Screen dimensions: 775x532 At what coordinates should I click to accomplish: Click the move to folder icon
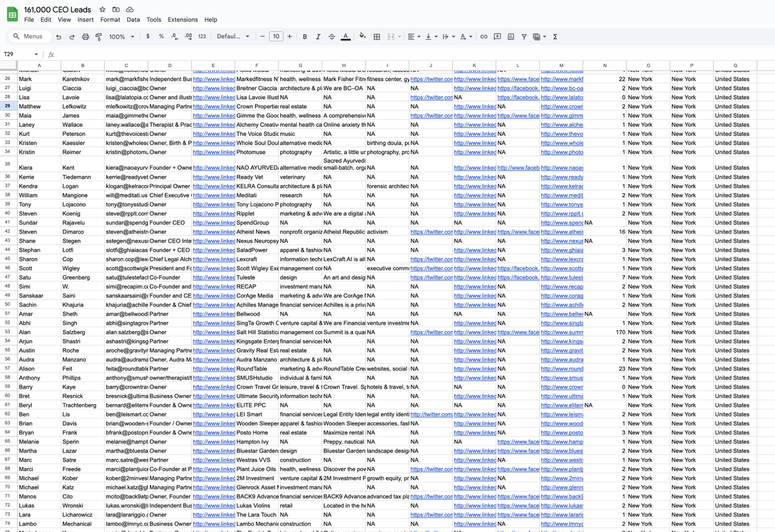click(116, 10)
